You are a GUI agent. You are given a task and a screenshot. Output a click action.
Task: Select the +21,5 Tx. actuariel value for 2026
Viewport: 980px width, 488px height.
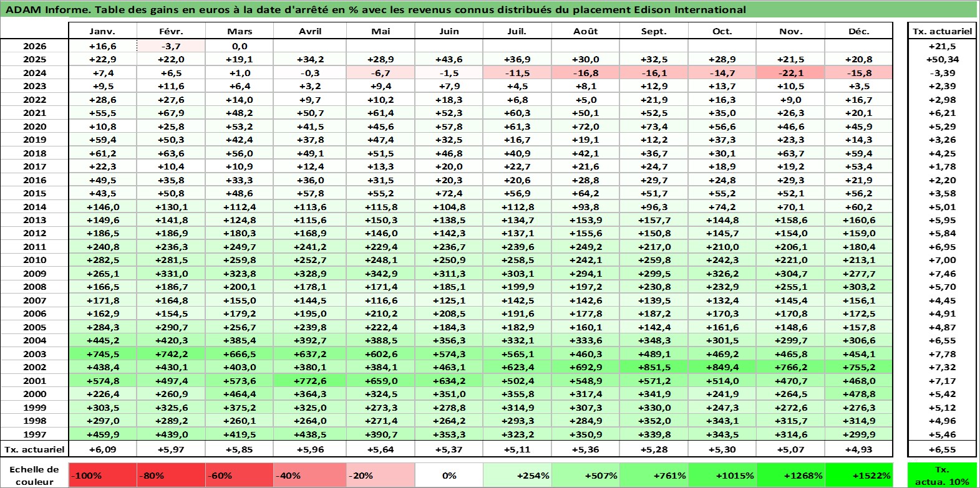coord(942,46)
